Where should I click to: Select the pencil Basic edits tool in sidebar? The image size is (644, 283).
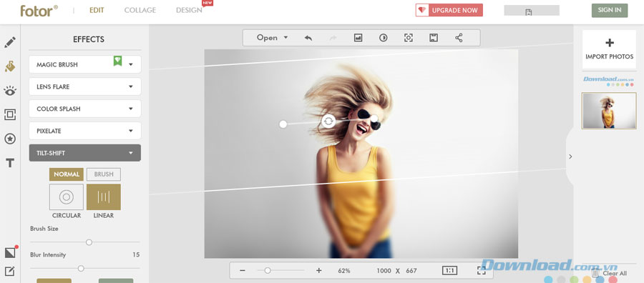(x=10, y=42)
